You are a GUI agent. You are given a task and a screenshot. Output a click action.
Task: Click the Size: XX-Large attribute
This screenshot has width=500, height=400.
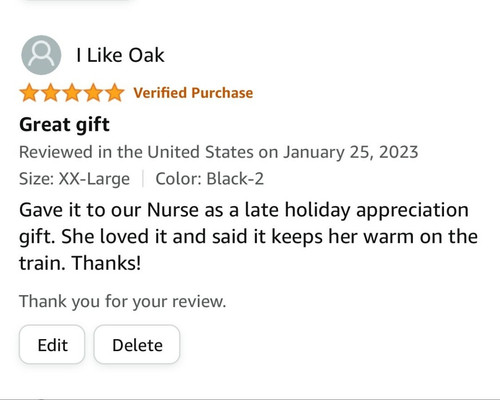[x=74, y=179]
